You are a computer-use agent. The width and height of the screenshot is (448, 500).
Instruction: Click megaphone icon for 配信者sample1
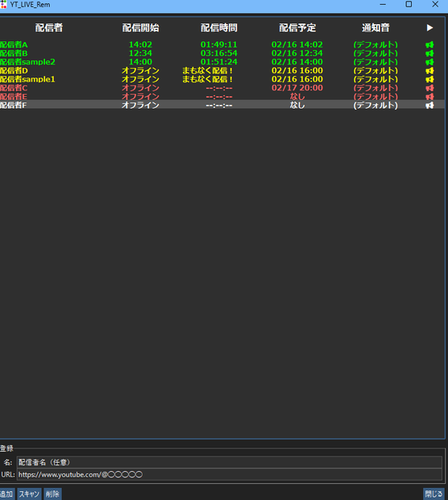coord(429,79)
